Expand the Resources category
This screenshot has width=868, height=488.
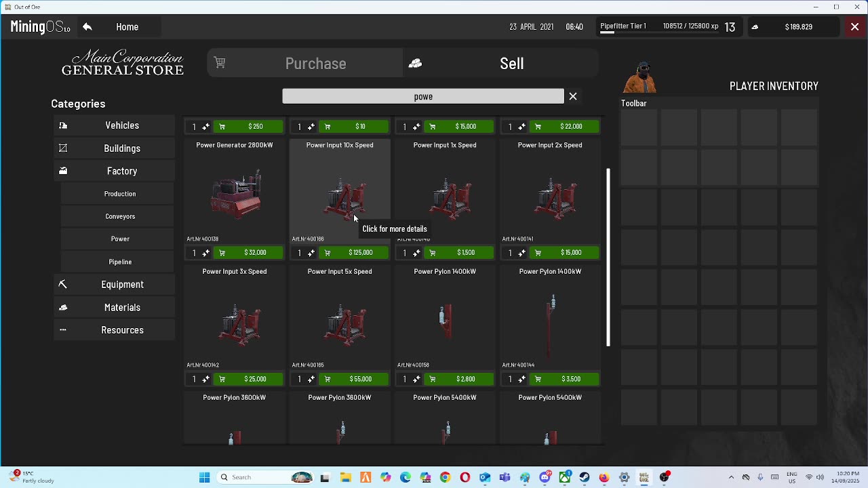tap(115, 330)
